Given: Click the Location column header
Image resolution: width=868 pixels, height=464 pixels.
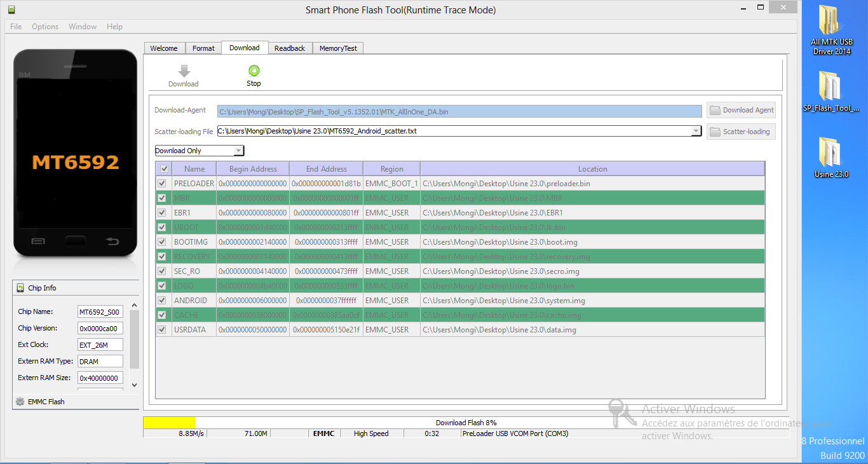Looking at the screenshot, I should point(592,169).
